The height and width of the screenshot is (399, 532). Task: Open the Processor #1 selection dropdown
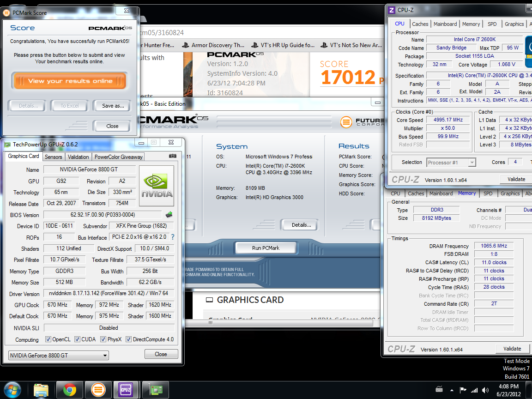(451, 163)
